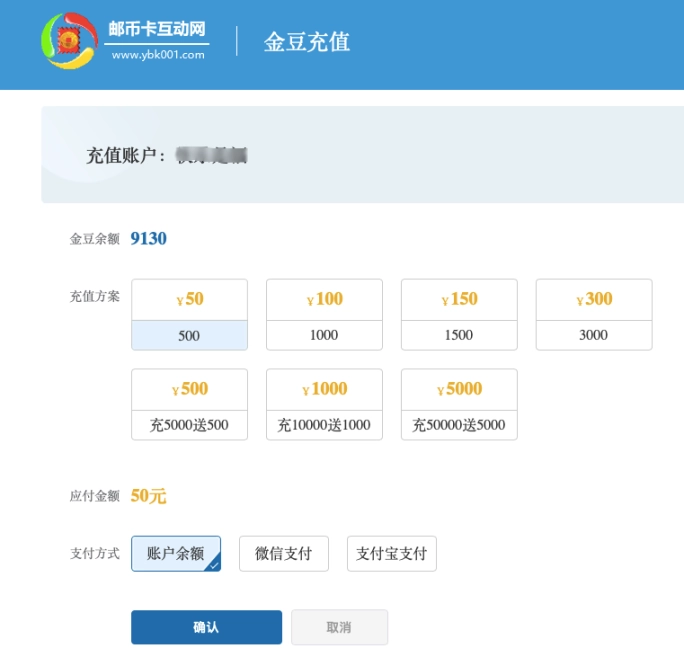Click the checkmark corner on 账户余额

[213, 565]
